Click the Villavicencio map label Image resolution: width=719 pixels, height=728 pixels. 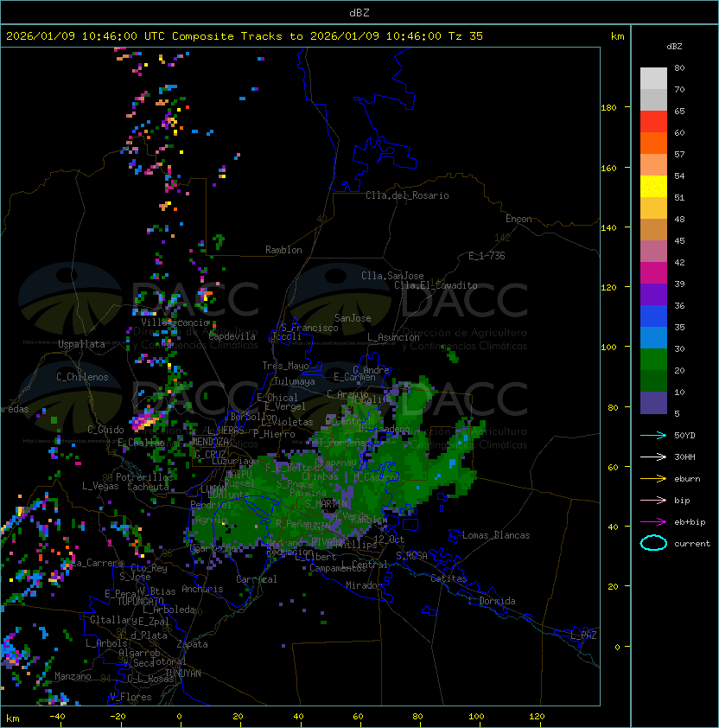tap(175, 322)
